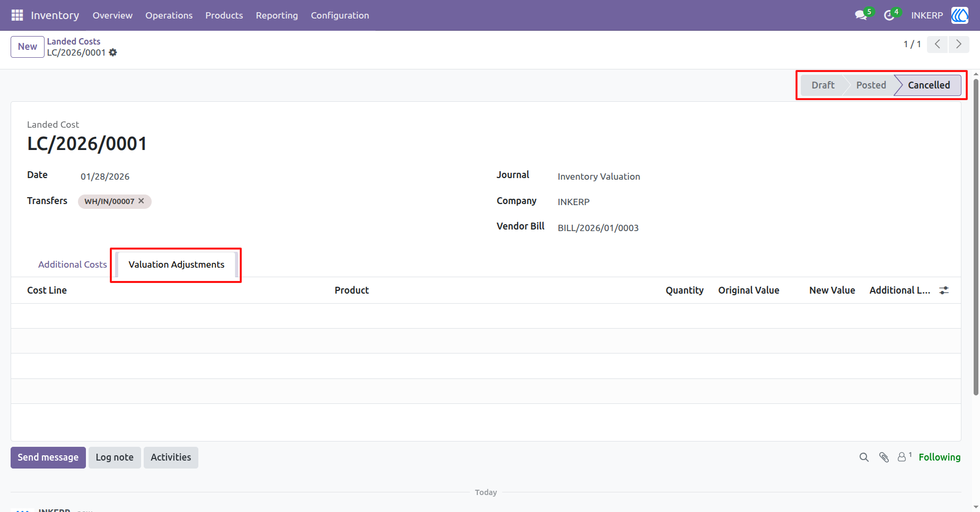Open the Products menu
Image resolution: width=980 pixels, height=512 pixels.
click(x=224, y=15)
